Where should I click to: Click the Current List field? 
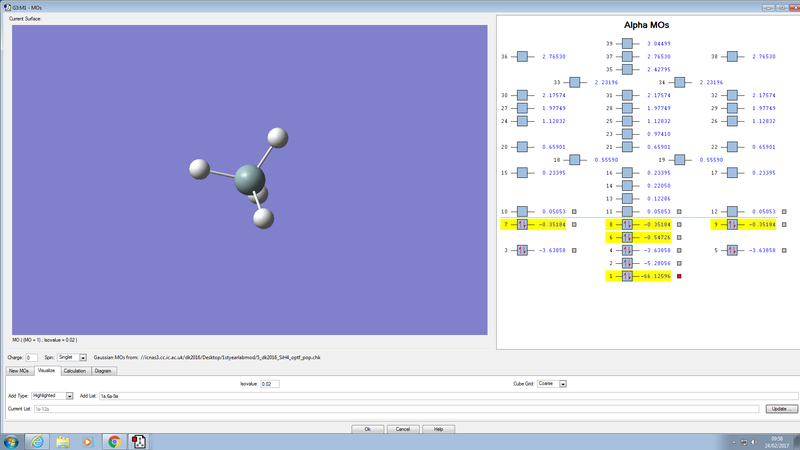click(x=396, y=409)
